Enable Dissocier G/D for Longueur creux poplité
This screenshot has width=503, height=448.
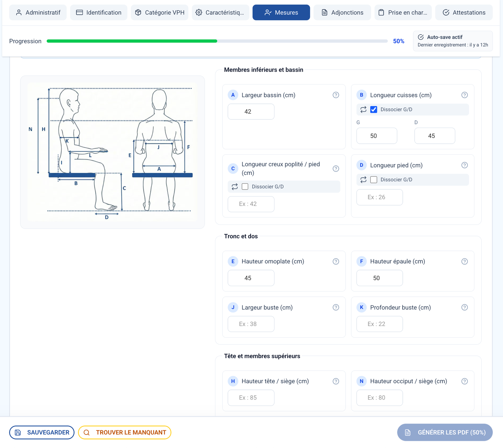point(245,186)
